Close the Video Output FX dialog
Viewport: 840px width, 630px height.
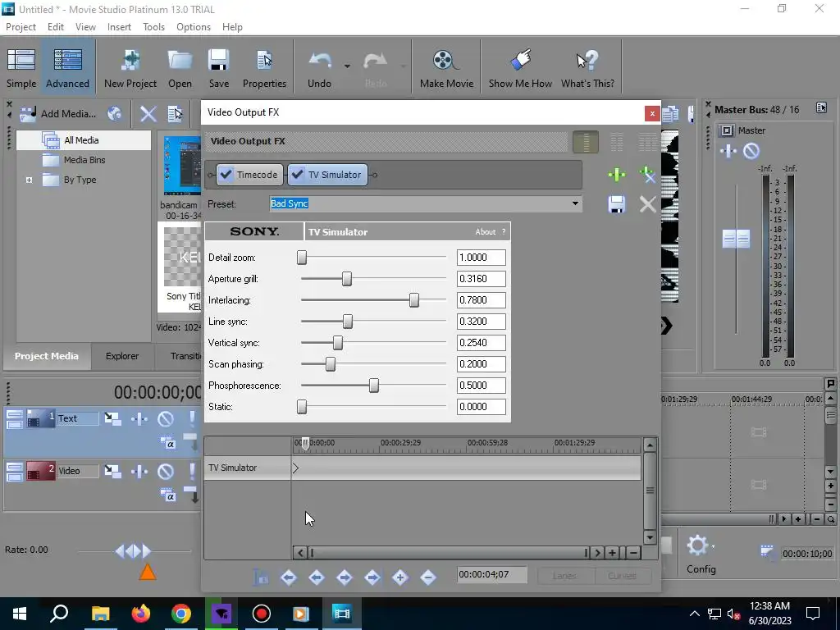(x=652, y=113)
